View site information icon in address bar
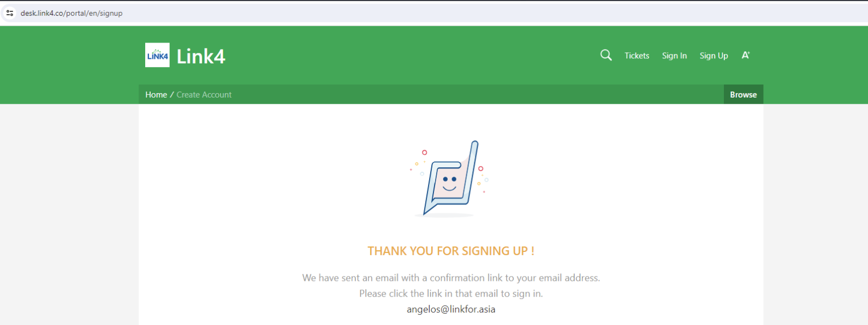Image resolution: width=868 pixels, height=325 pixels. tap(10, 13)
